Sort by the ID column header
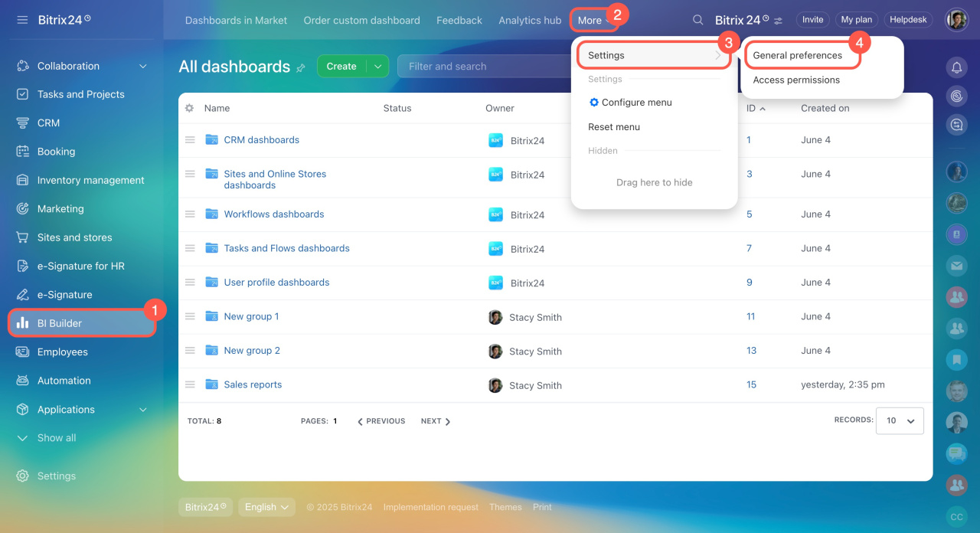 point(756,108)
